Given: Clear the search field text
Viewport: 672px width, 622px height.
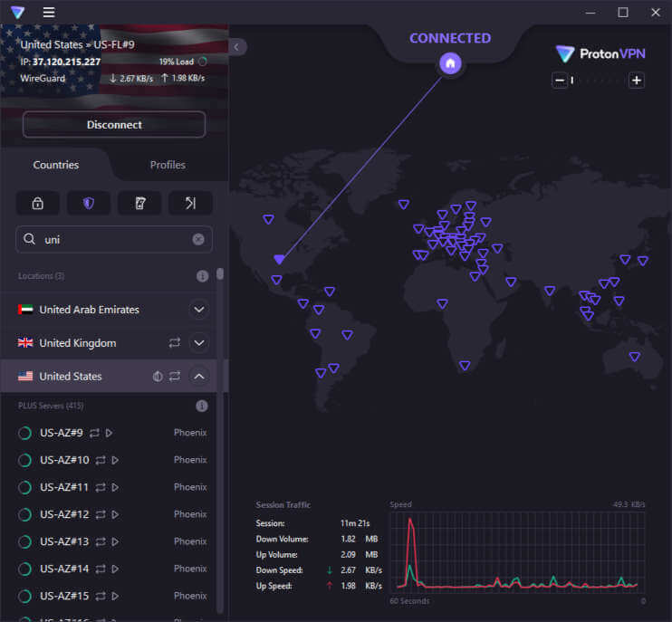Looking at the screenshot, I should click(198, 239).
